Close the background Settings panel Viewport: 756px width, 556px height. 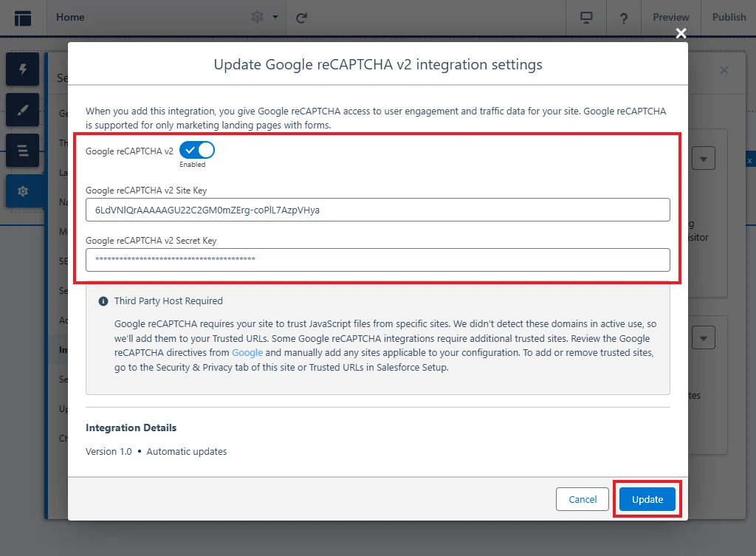pos(724,70)
